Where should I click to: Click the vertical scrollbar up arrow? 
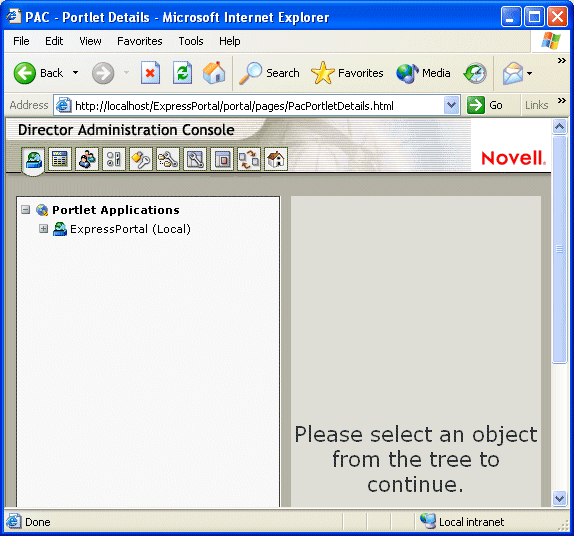559,127
